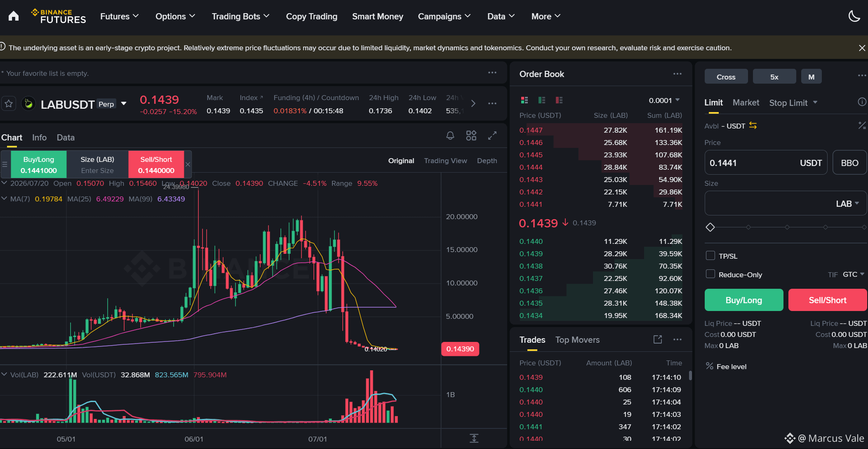Open Copy Trading page
868x449 pixels.
(x=312, y=16)
